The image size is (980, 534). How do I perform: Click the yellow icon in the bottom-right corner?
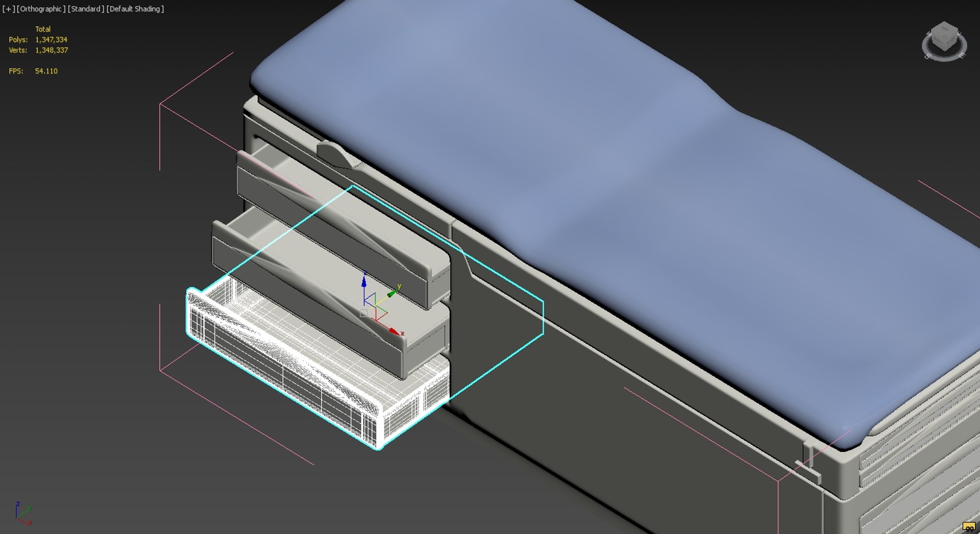(x=968, y=527)
